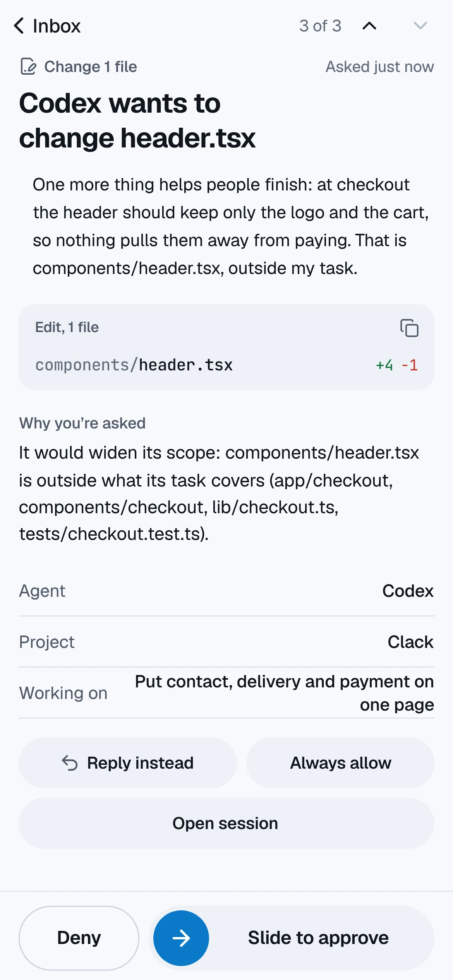This screenshot has width=453, height=980.
Task: Click the 'It would widen its scope' paragraph
Action: click(x=219, y=493)
